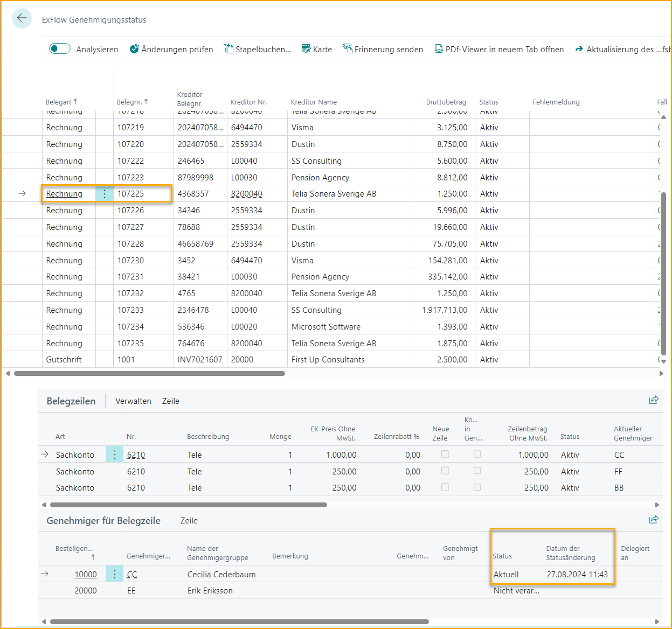Open the Stapelbuchen function icon
Screen dimensions: 672x629
(228, 48)
